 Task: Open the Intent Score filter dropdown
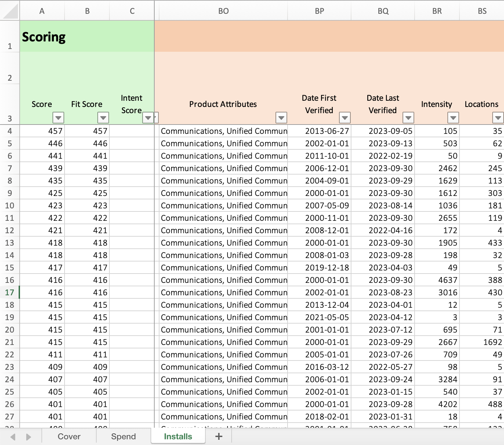148,118
